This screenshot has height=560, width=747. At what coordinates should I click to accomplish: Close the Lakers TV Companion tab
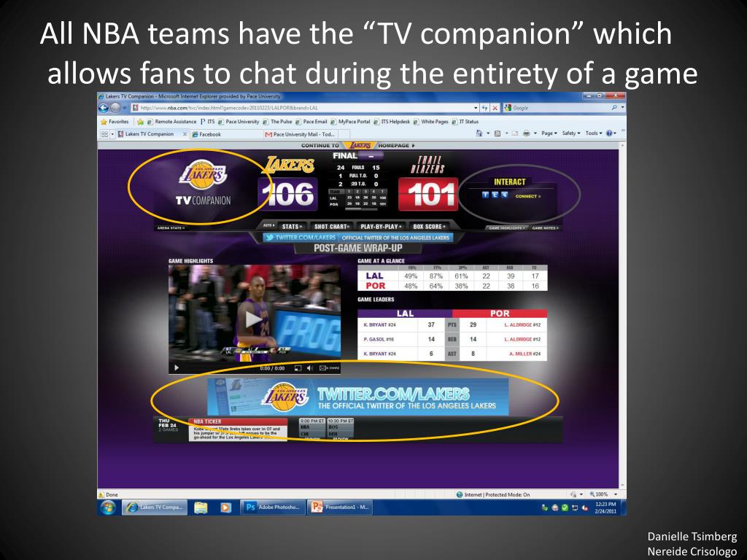pyautogui.click(x=185, y=134)
